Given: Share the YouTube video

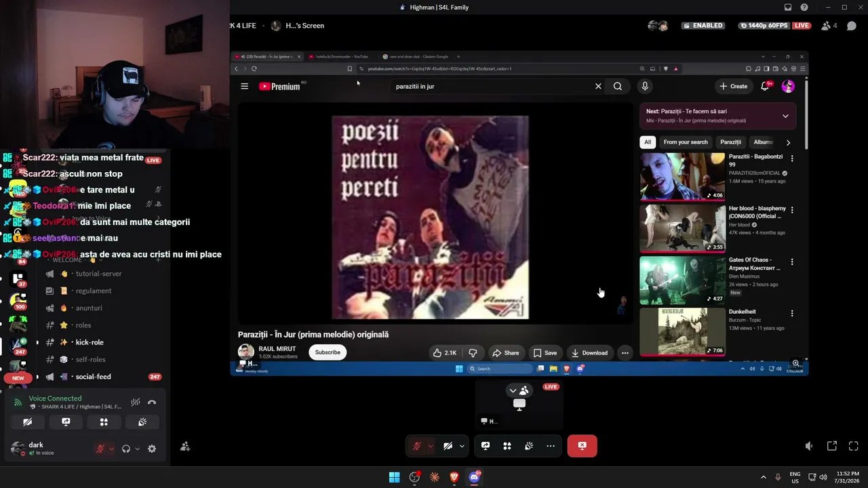Looking at the screenshot, I should click(x=505, y=352).
